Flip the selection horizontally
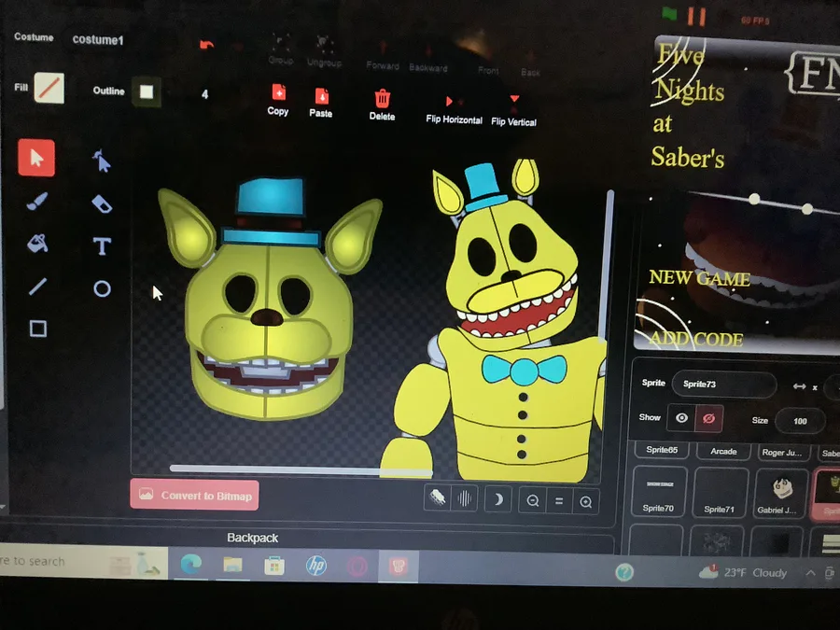The width and height of the screenshot is (840, 630). 454,111
